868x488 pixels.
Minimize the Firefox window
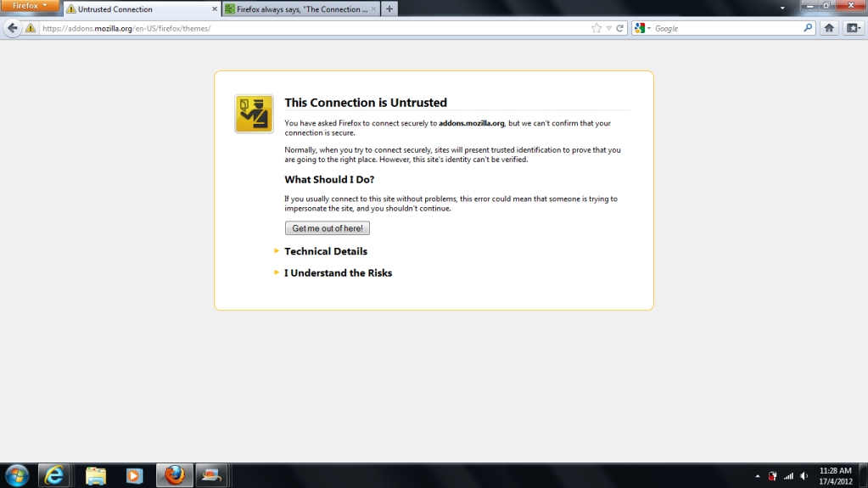click(809, 6)
